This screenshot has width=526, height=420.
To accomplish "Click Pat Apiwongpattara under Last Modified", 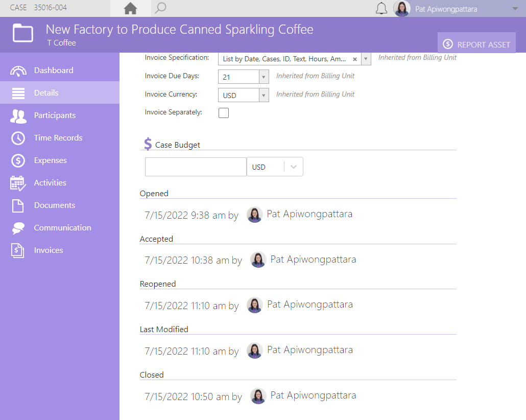I will coord(309,350).
